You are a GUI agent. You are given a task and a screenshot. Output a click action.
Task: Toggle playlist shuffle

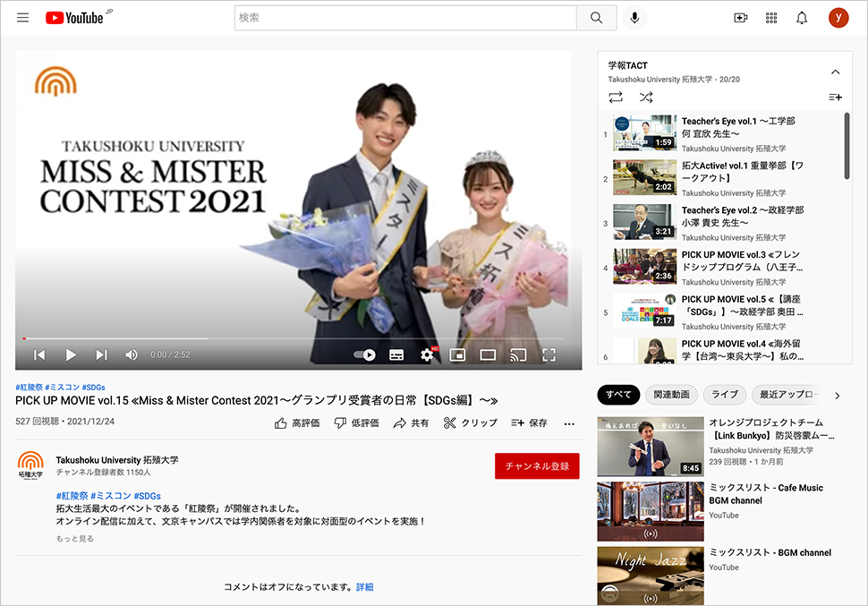point(645,98)
